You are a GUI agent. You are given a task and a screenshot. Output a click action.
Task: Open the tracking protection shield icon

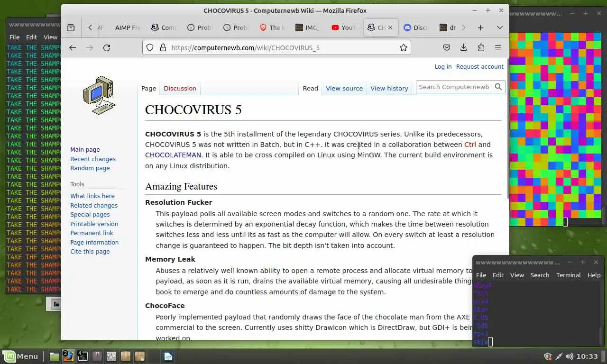150,47
